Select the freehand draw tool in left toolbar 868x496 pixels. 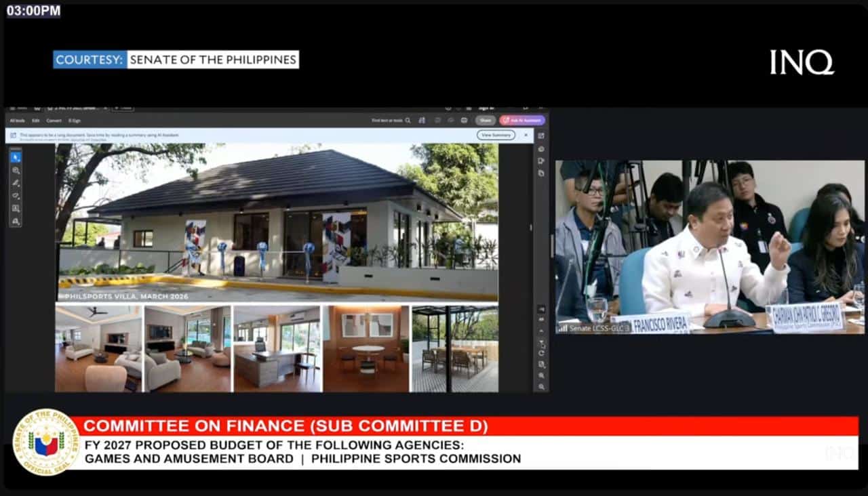[x=16, y=196]
